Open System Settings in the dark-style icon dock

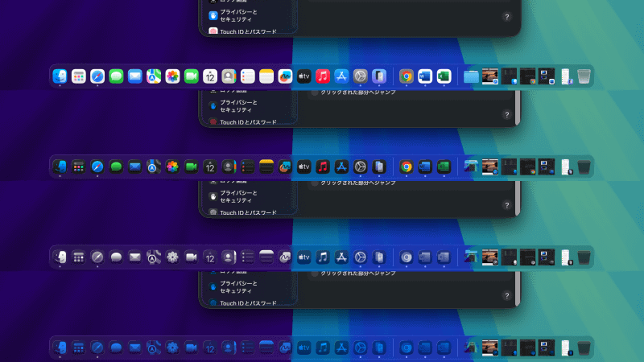(x=360, y=167)
